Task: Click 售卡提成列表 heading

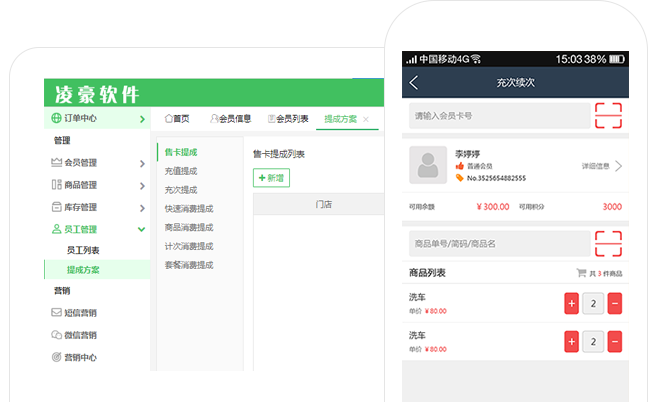Action: 279,154
